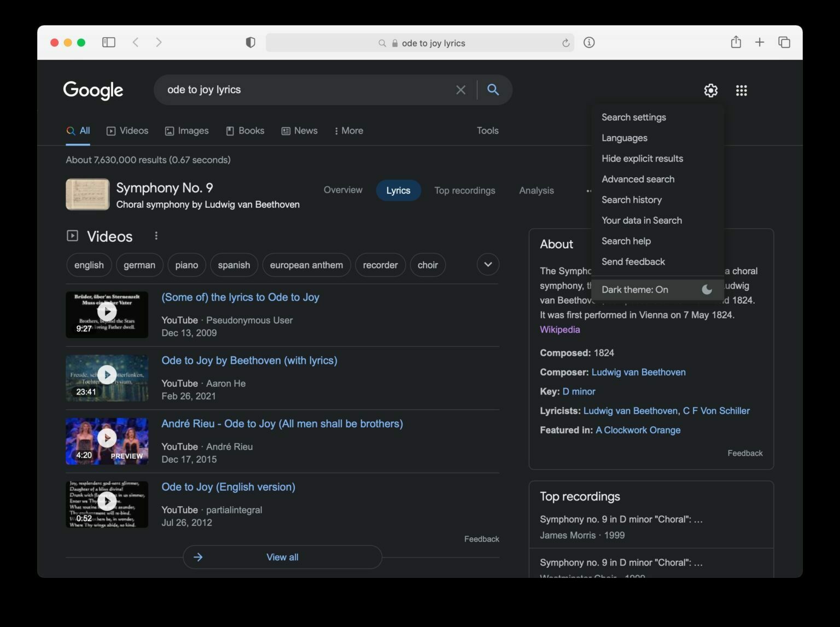
Task: Select the recorder filter chip
Action: pyautogui.click(x=380, y=265)
